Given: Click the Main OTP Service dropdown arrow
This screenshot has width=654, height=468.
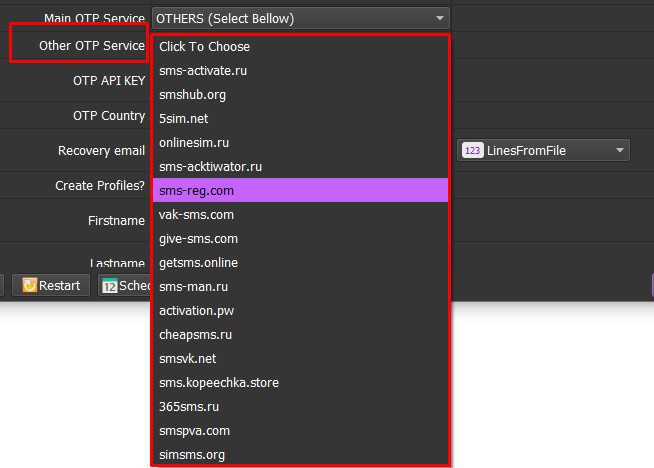Looking at the screenshot, I should 440,18.
